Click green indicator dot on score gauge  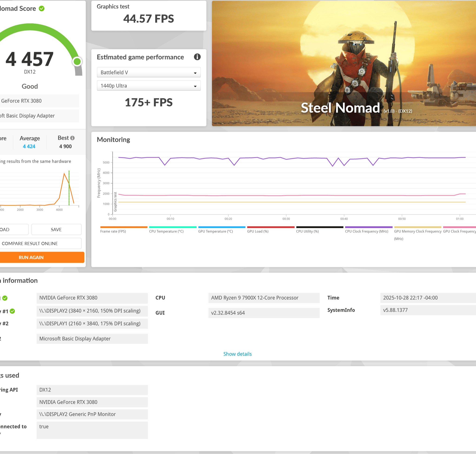click(77, 61)
